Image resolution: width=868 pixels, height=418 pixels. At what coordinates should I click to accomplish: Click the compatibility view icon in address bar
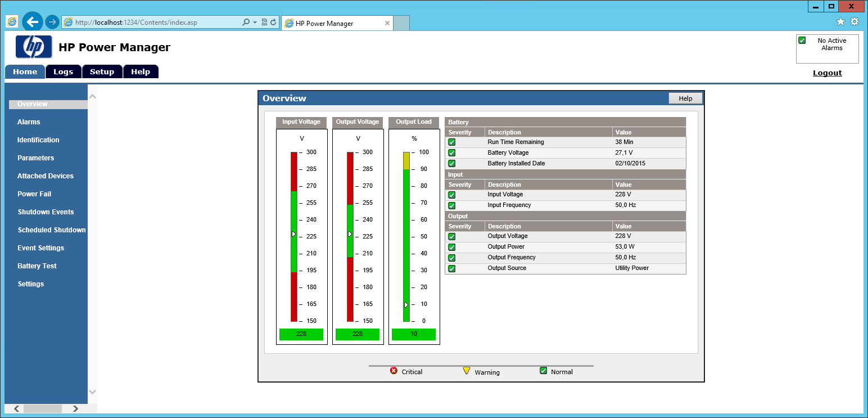pyautogui.click(x=264, y=23)
